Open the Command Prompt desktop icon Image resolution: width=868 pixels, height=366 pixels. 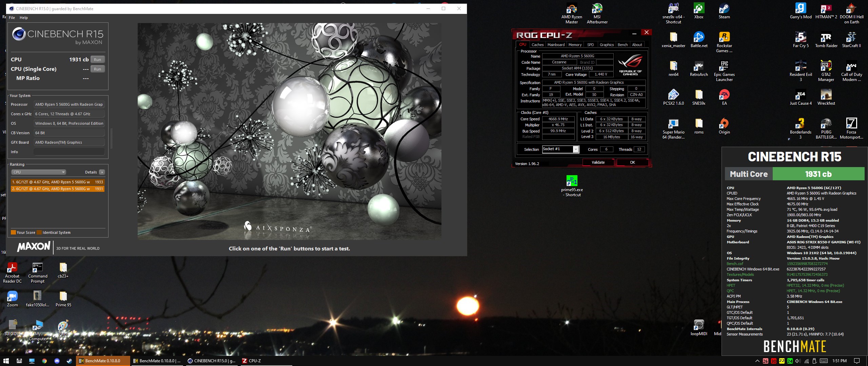pos(38,272)
